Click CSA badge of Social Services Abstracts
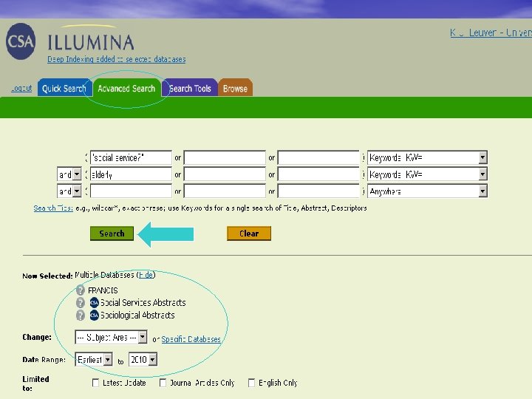532x399 pixels. (94, 303)
